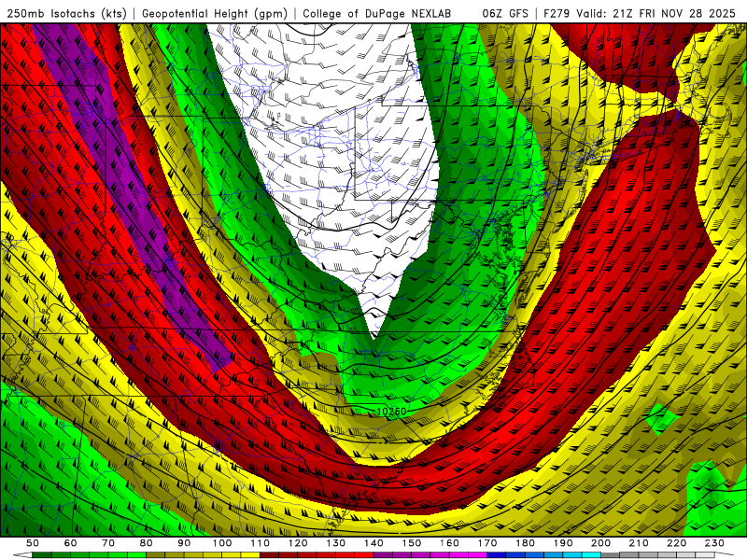This screenshot has width=747, height=560.
Task: Click the 'F279' forecast hour label
Action: pyautogui.click(x=557, y=13)
